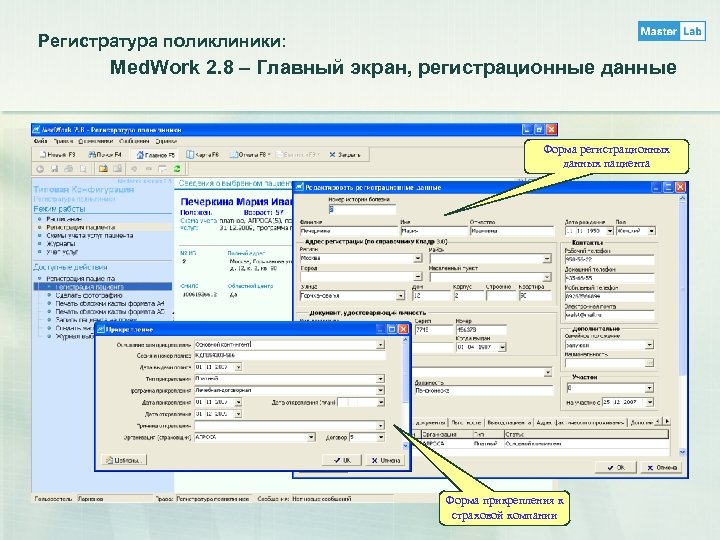This screenshot has width=720, height=540.
Task: Select 'Схемы учета услуг пациента' mode
Action: click(90, 236)
